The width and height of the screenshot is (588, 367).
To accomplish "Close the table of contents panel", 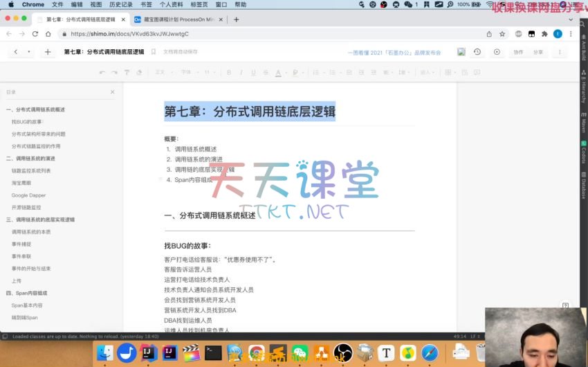I will [x=112, y=92].
